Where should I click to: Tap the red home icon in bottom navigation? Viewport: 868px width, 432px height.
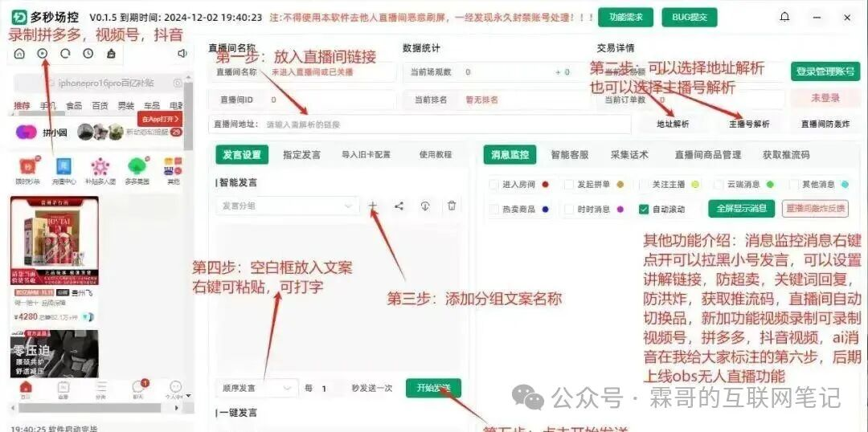click(x=26, y=387)
